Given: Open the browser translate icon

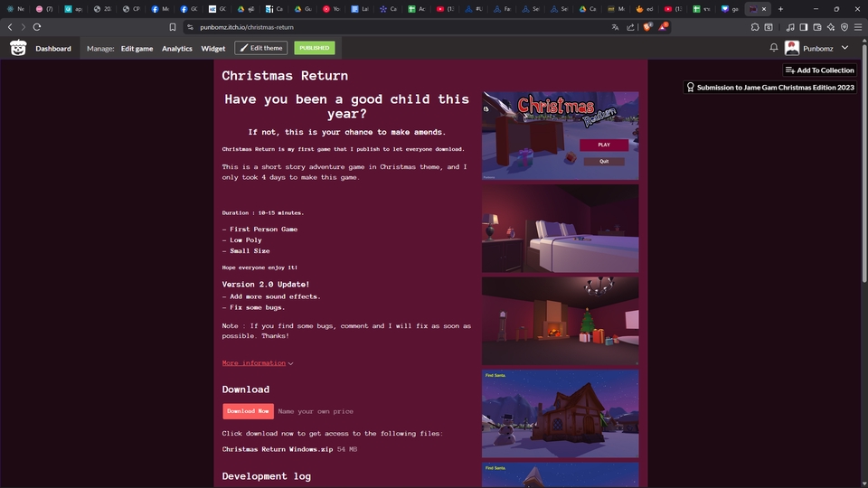Looking at the screenshot, I should coord(615,27).
